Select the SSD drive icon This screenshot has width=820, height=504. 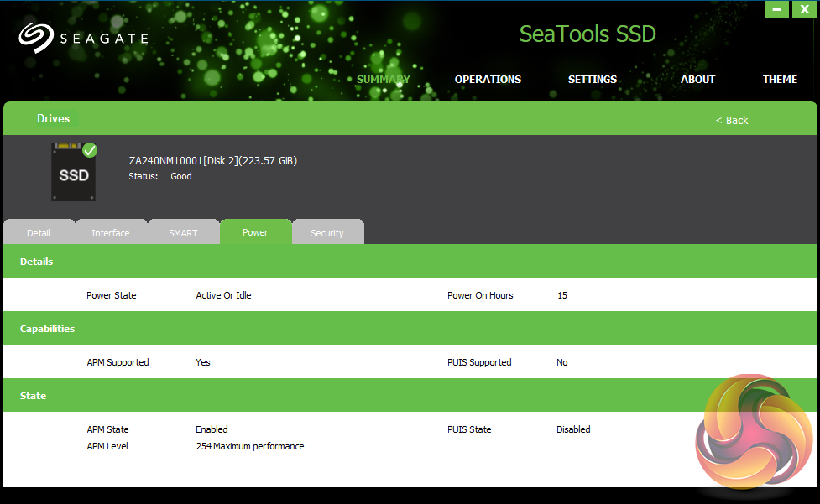coord(73,173)
